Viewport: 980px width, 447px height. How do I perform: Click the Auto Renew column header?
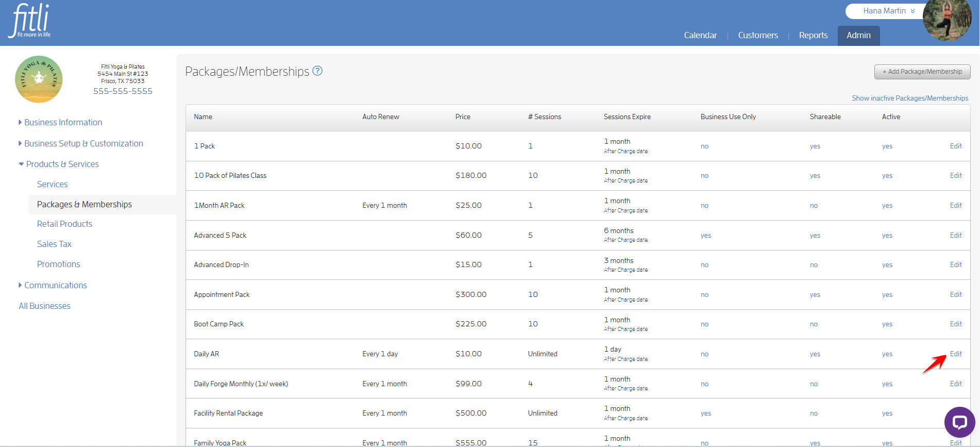[x=381, y=117]
